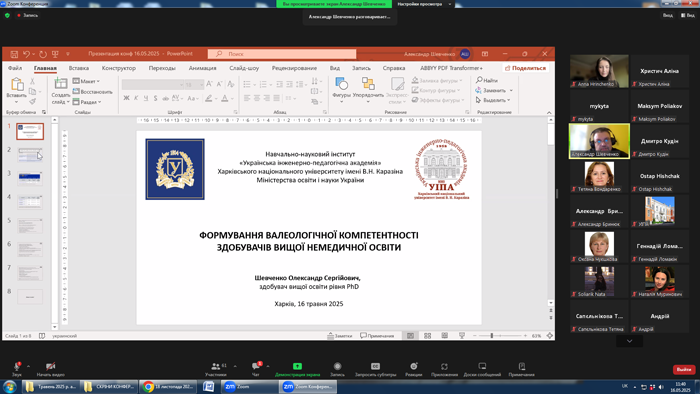This screenshot has width=700, height=394.
Task: Open the Insert ribbon tab
Action: [79, 68]
